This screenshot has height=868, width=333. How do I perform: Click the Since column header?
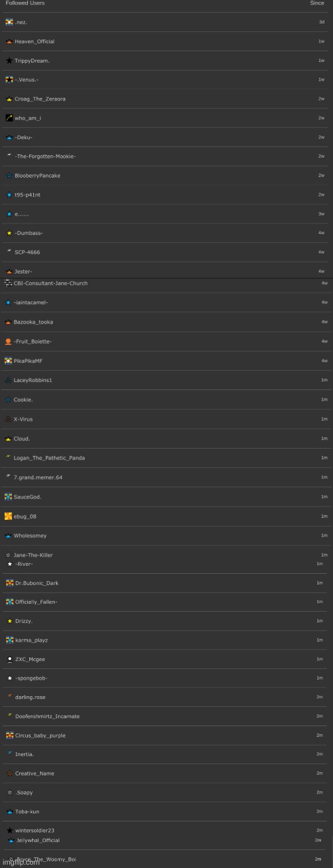tap(317, 3)
